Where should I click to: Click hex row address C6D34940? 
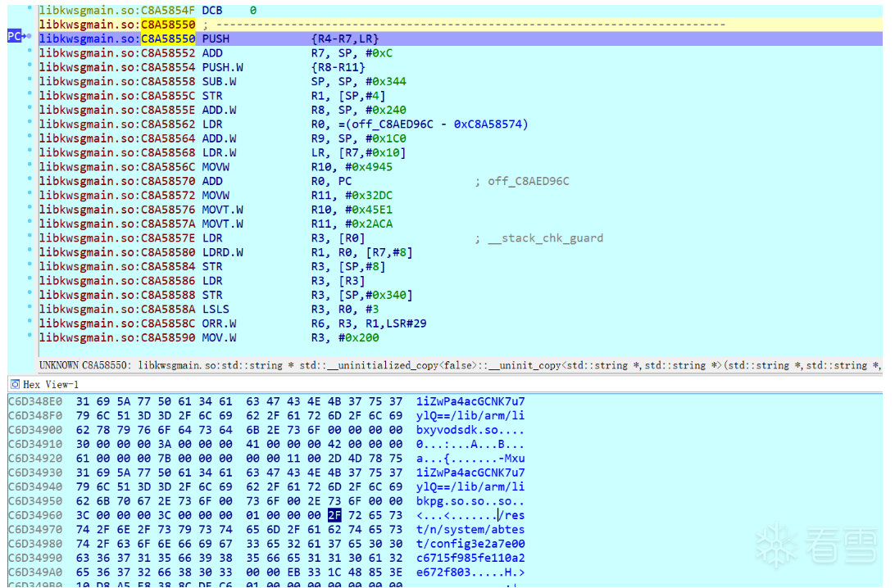coord(34,487)
